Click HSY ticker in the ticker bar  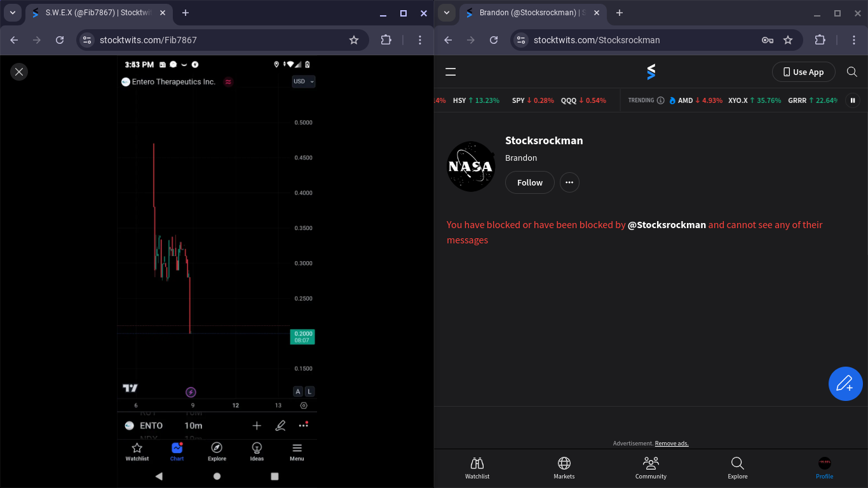click(x=476, y=100)
